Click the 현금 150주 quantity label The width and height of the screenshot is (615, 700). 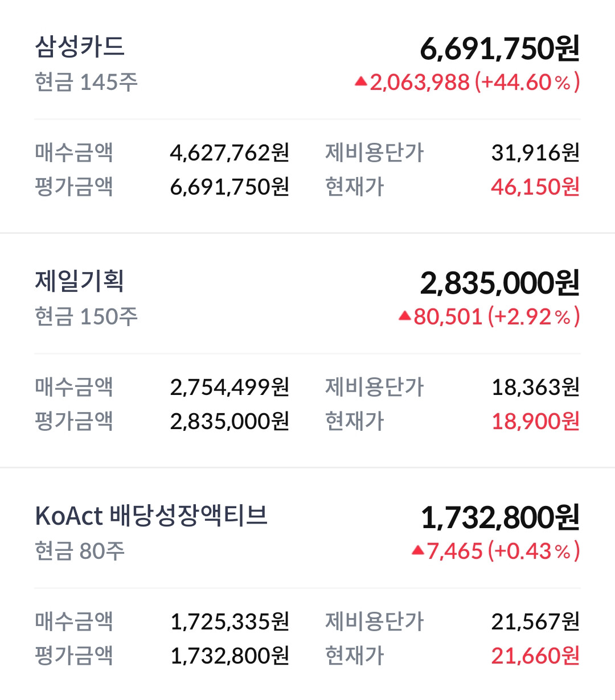point(87,316)
